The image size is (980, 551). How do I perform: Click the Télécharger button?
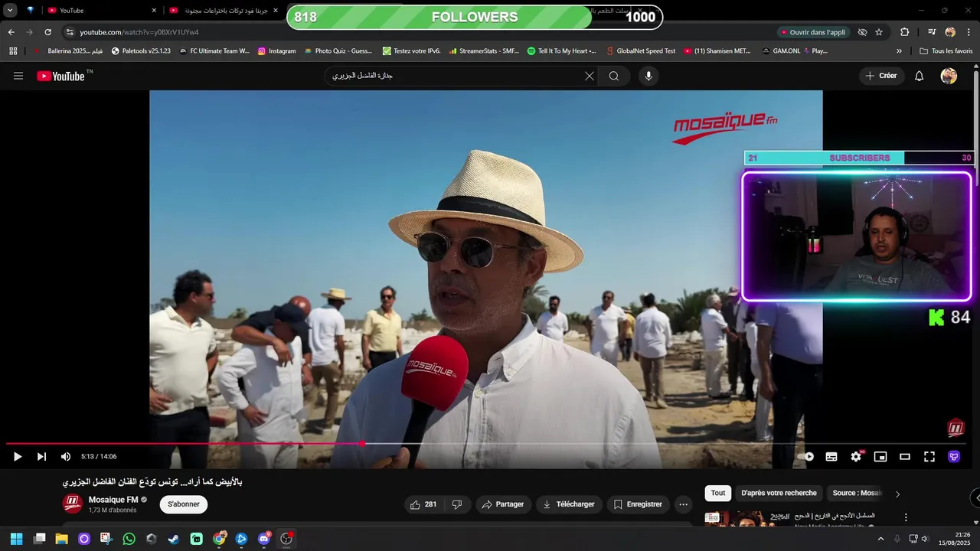pyautogui.click(x=568, y=504)
